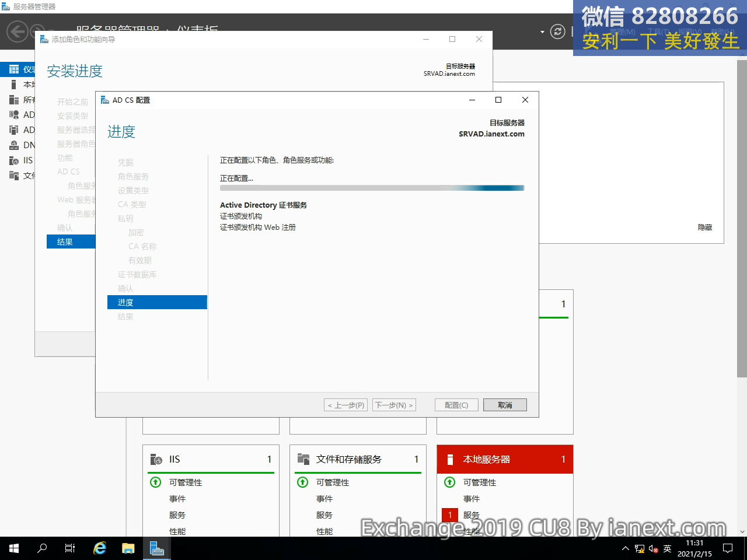Click the back arrow in Server Manager header
Viewport: 747px width, 560px height.
point(18,32)
